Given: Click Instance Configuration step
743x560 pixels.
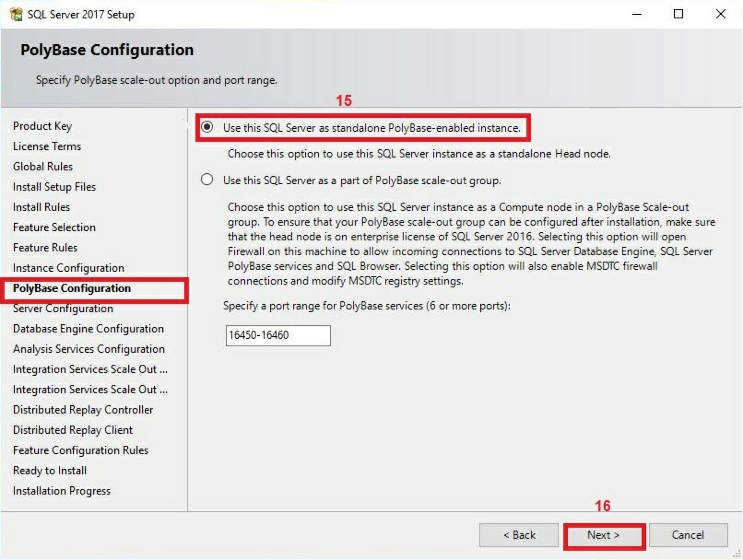Looking at the screenshot, I should click(x=69, y=268).
